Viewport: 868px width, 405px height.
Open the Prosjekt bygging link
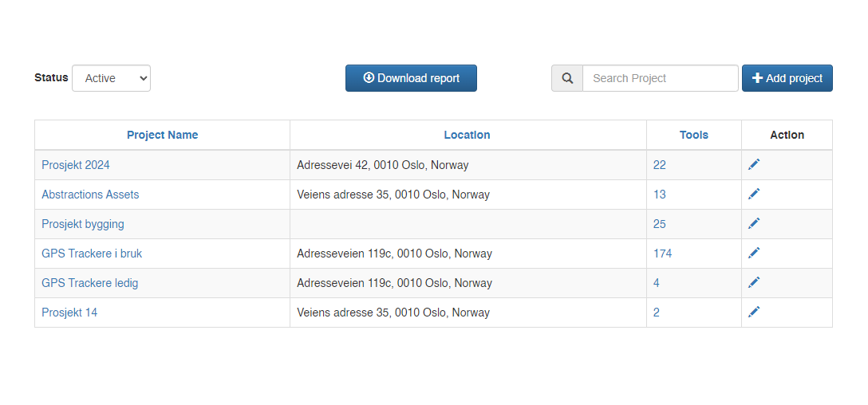(83, 224)
